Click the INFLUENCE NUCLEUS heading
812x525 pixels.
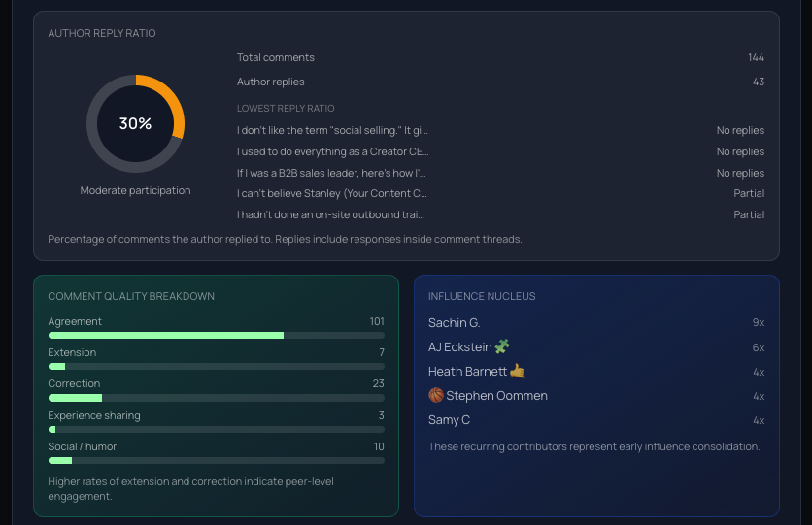click(482, 296)
